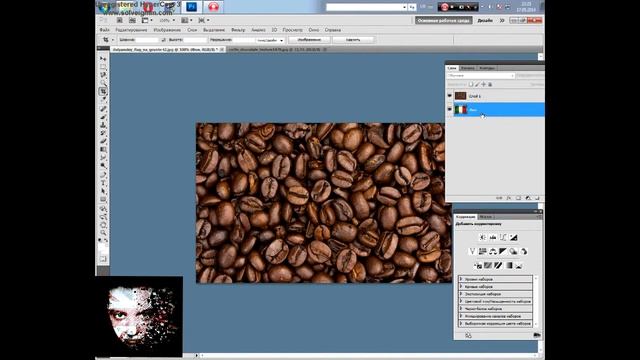This screenshot has height=360, width=640.
Task: Select the Eraser tool
Action: click(103, 142)
